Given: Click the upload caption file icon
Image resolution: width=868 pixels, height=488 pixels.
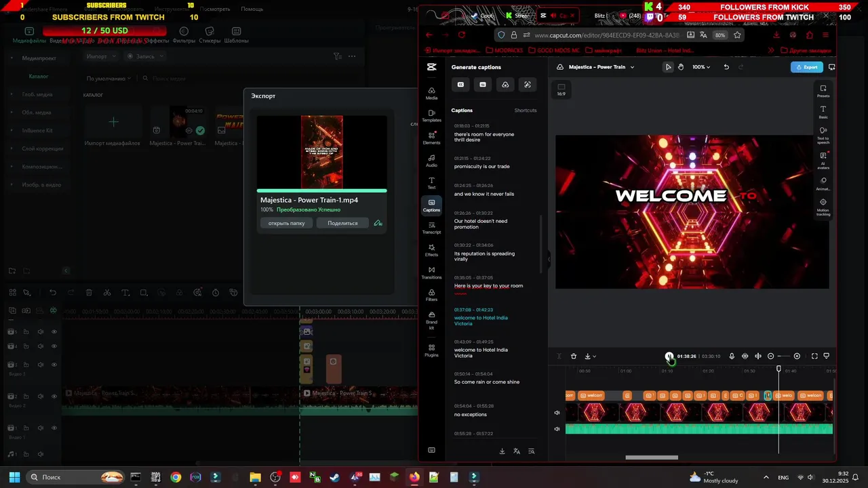Looking at the screenshot, I should [505, 85].
